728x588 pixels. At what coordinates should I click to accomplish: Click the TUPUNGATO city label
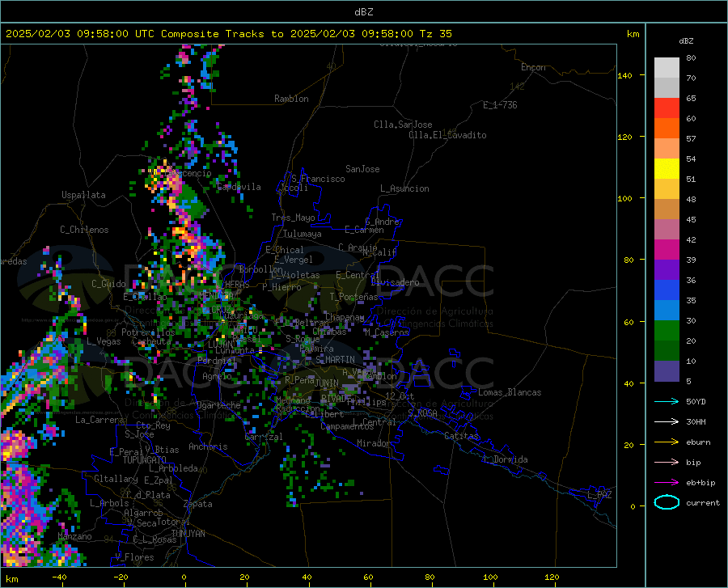click(x=145, y=460)
